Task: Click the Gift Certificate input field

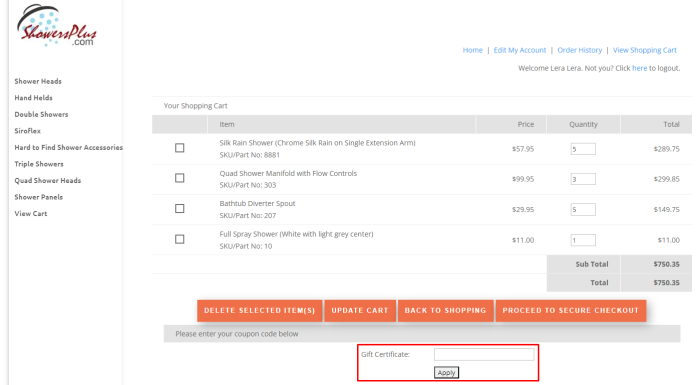Action: 484,355
